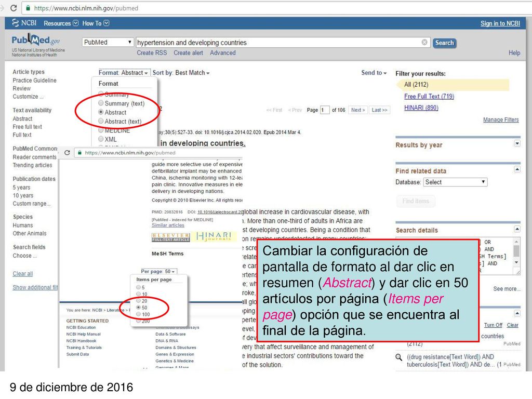532x399 pixels.
Task: Click the Help link
Action: [x=514, y=52]
